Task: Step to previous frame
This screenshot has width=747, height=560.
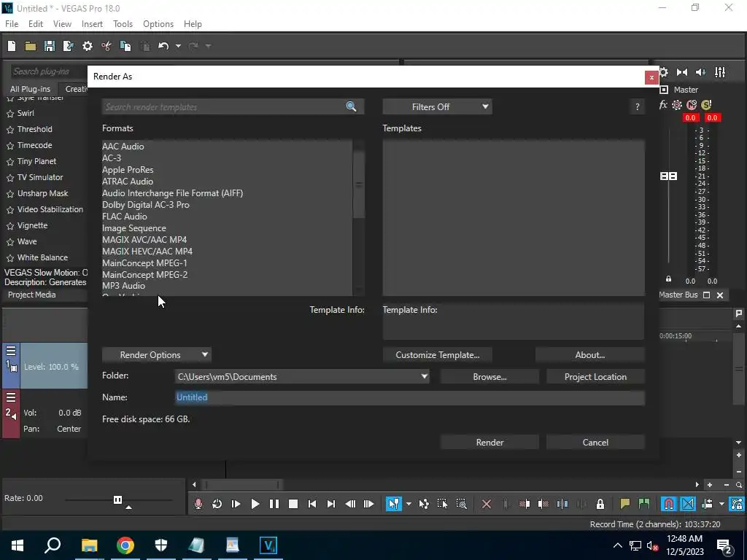Action: pyautogui.click(x=350, y=504)
